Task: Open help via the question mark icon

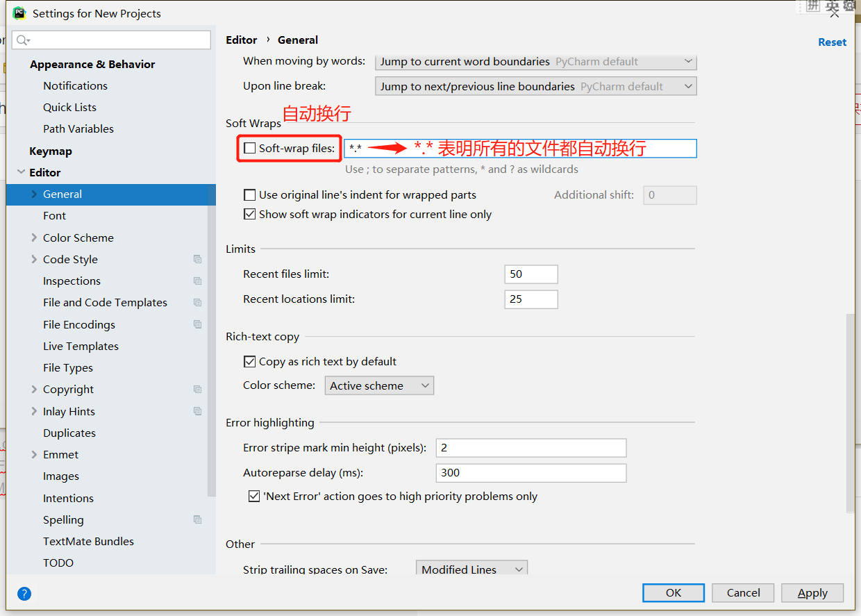Action: point(24,594)
